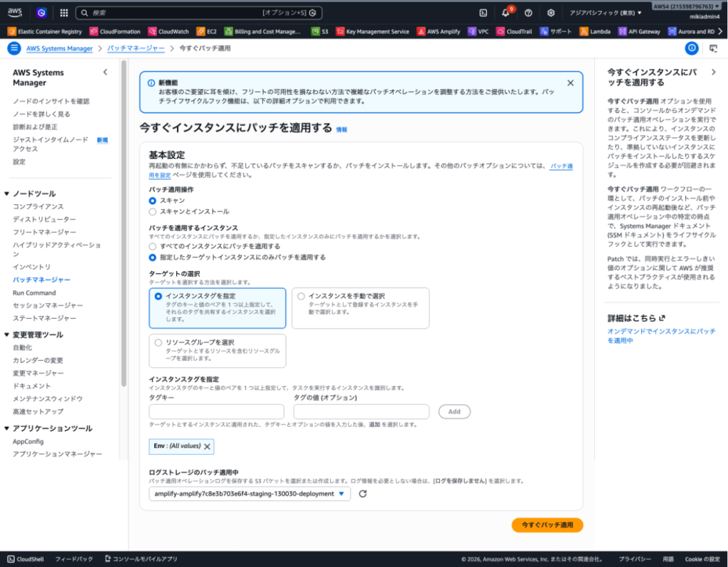728x567 pixels.
Task: Open the AWS logo home
Action: pos(15,13)
